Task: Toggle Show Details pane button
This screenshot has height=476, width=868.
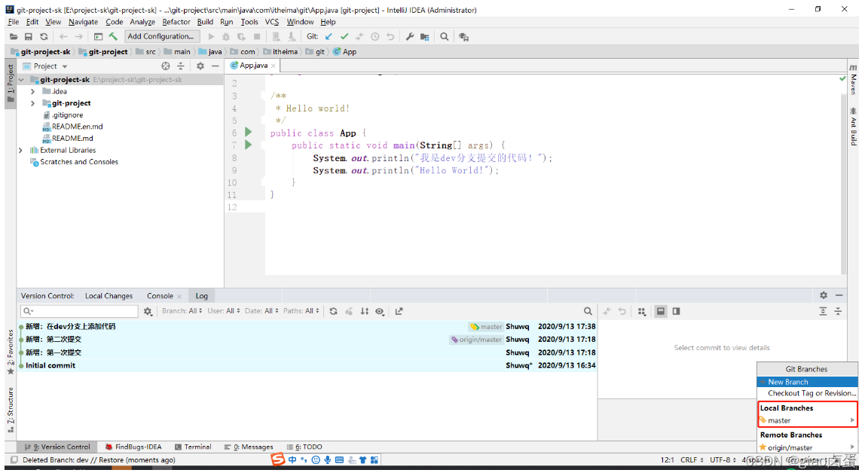Action: pyautogui.click(x=660, y=311)
